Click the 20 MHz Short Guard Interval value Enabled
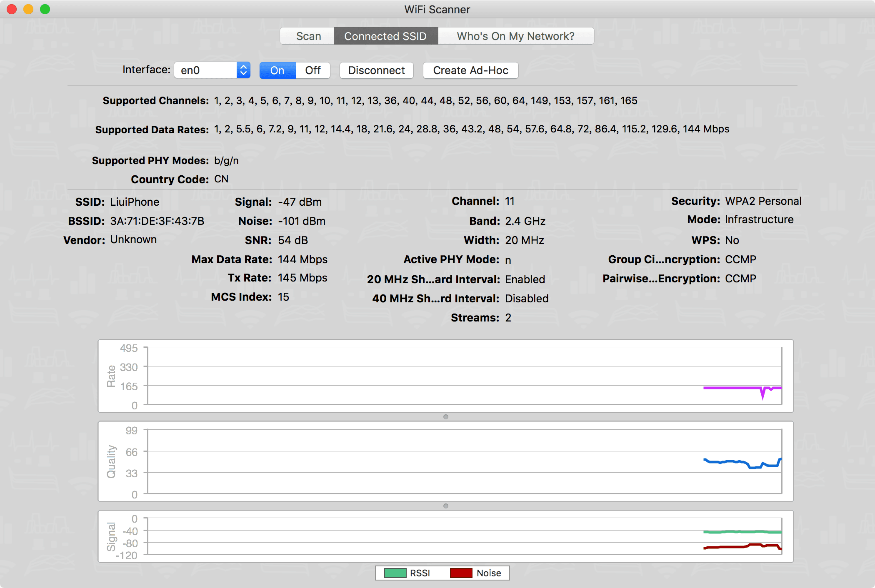875x588 pixels. 525,279
